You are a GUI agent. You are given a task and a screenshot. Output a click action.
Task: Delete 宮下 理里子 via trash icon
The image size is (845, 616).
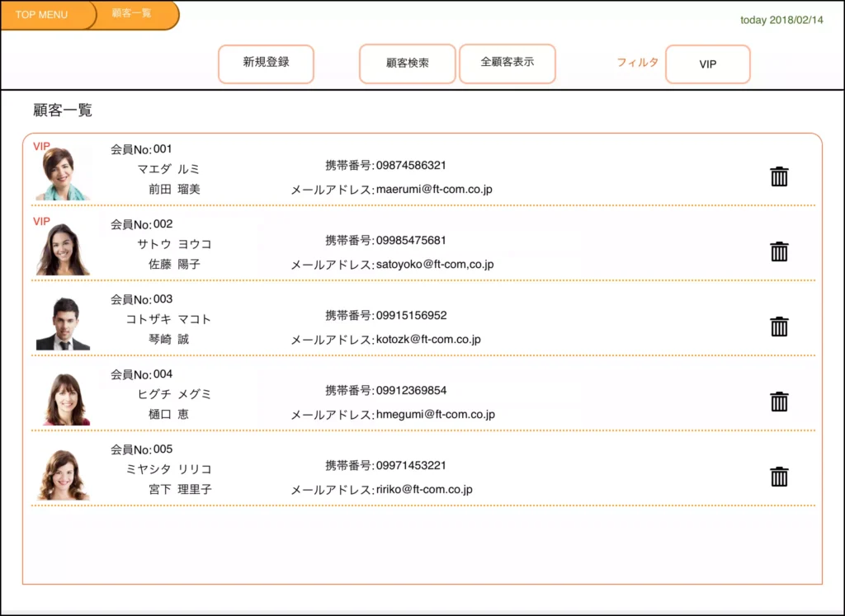tap(779, 477)
